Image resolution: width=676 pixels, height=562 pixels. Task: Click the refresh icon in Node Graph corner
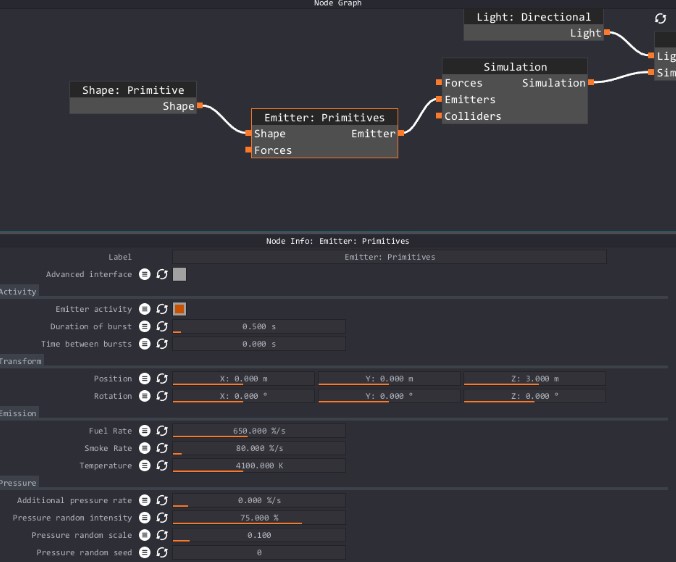pyautogui.click(x=660, y=19)
